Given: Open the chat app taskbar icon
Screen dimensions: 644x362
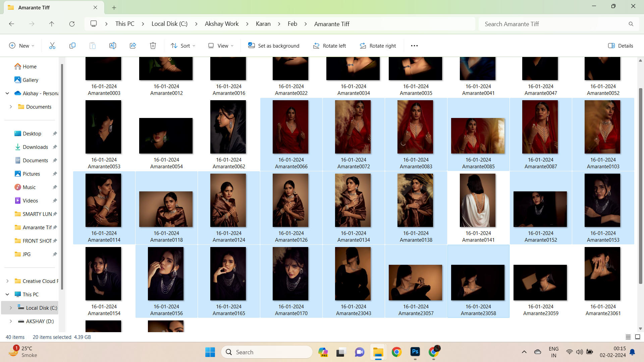Looking at the screenshot, I should click(360, 352).
